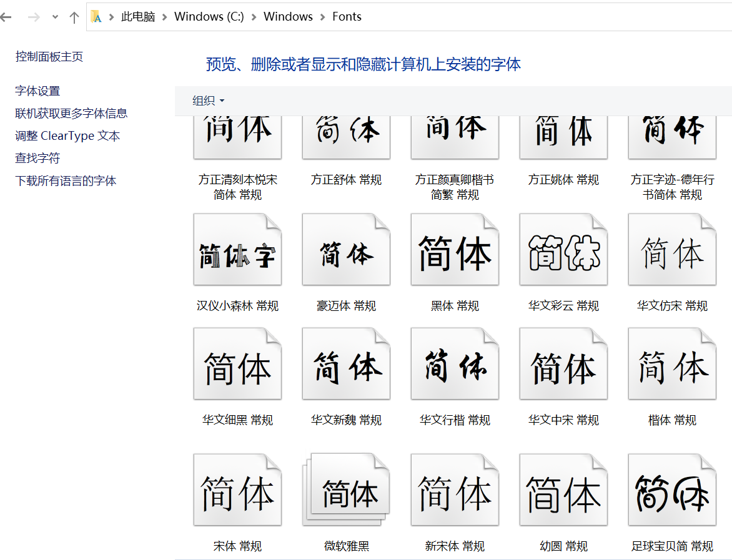Click the 豪迈体 常规 font name label
Image resolution: width=732 pixels, height=560 pixels.
click(x=347, y=306)
